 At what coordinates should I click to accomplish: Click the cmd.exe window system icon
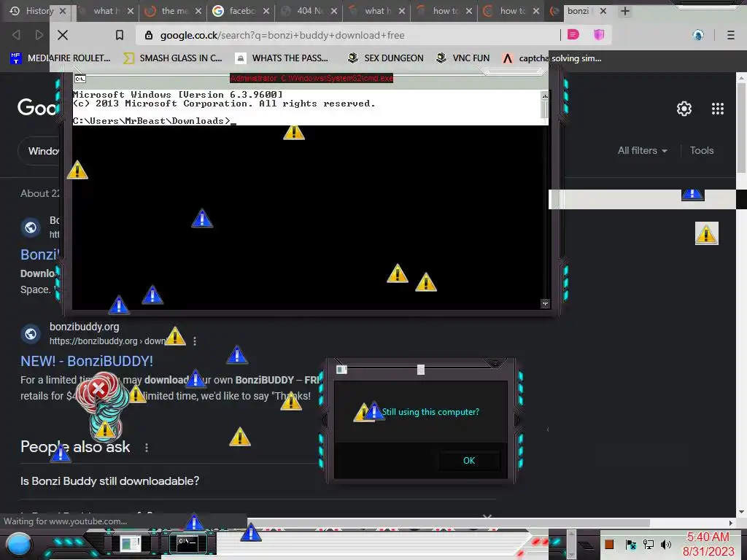point(80,79)
